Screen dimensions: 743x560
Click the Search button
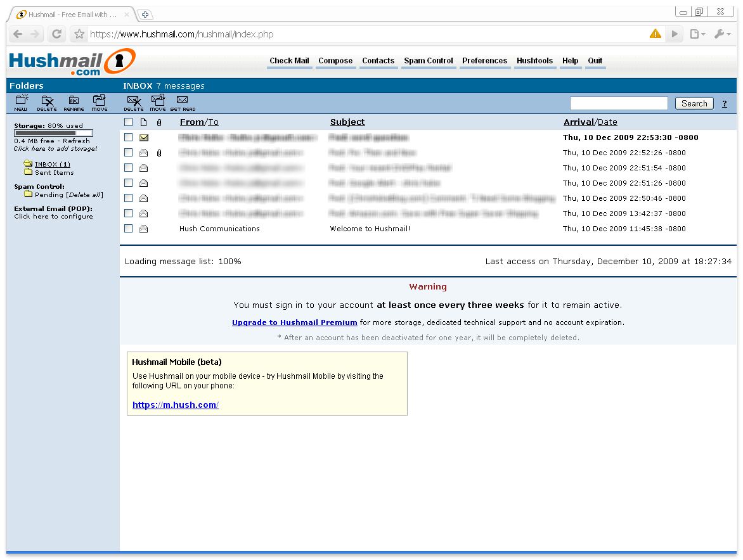click(694, 104)
